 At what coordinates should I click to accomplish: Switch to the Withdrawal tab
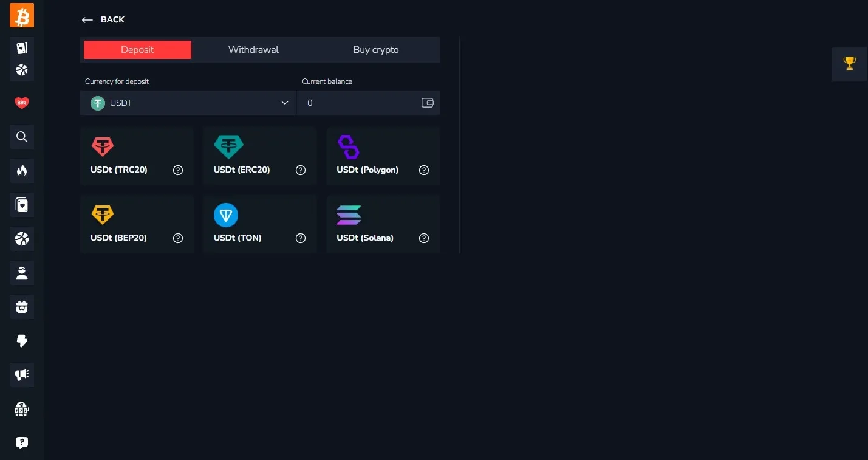pyautogui.click(x=253, y=50)
